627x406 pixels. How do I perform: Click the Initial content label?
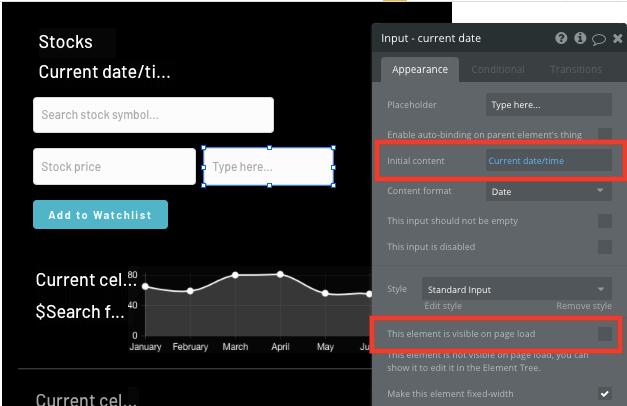(x=416, y=161)
